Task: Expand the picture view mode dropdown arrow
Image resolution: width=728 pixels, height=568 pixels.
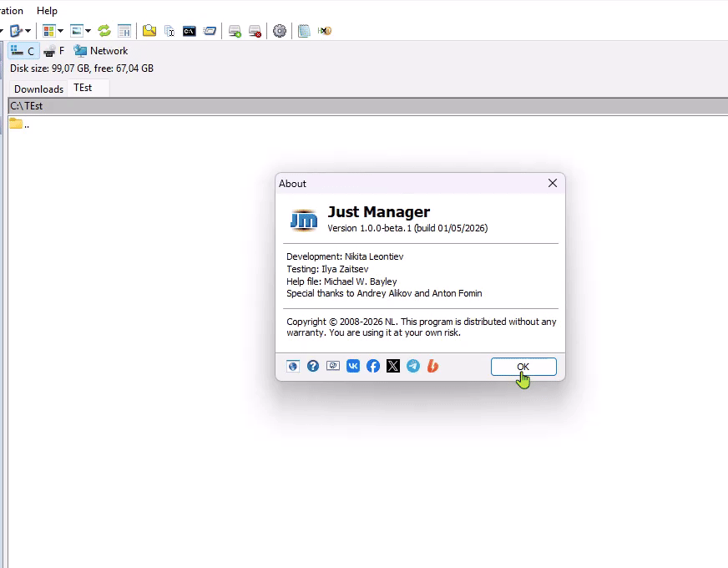Action: 88,31
